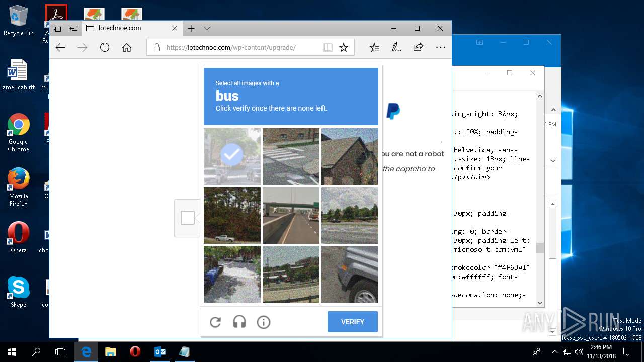Open the captcha help info icon
This screenshot has width=644, height=362.
click(264, 322)
